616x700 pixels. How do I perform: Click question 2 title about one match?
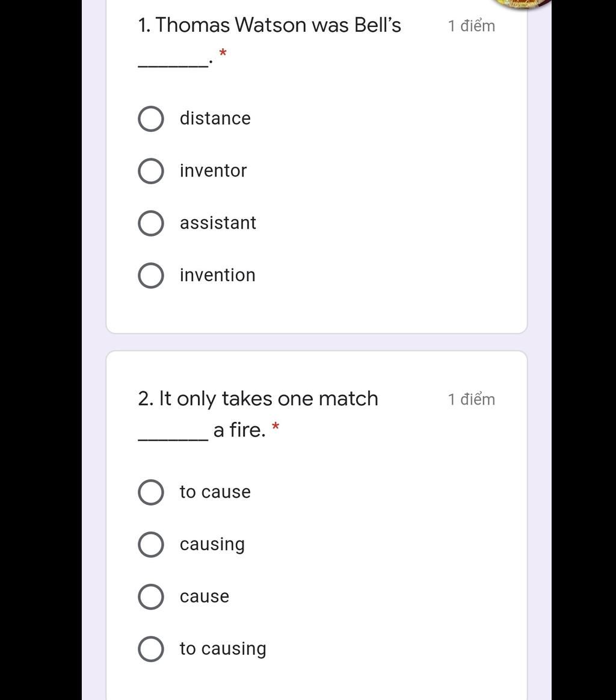point(258,414)
